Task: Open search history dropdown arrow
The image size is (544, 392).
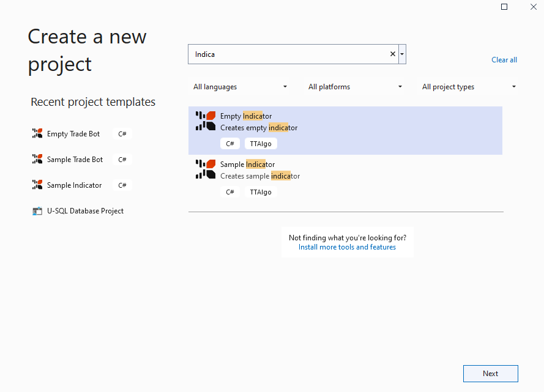Action: point(402,54)
